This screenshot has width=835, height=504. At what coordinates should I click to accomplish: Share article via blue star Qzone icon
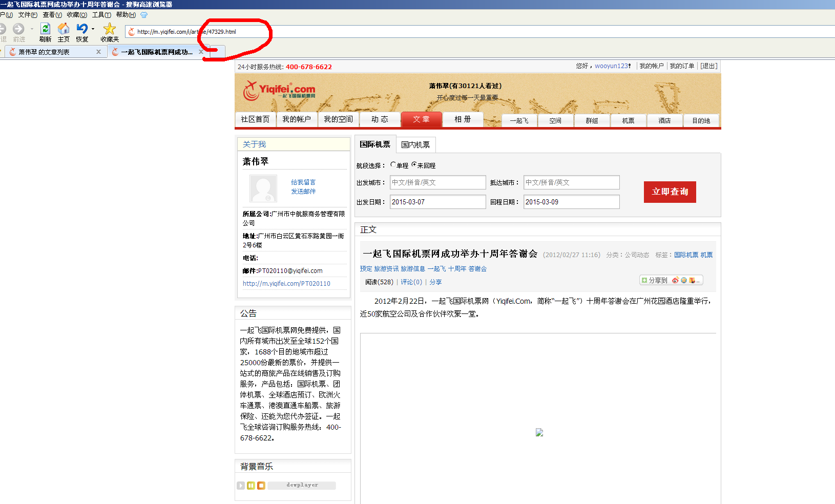click(x=683, y=280)
